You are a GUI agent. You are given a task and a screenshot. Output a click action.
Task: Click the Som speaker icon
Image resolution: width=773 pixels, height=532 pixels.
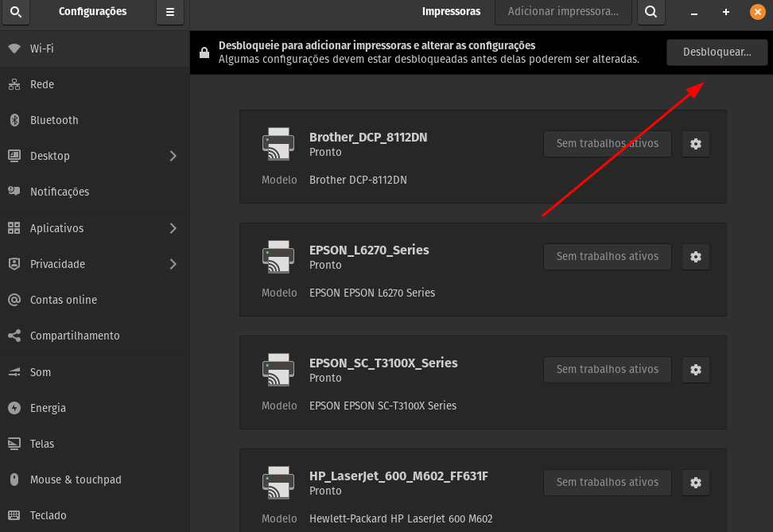pos(14,372)
